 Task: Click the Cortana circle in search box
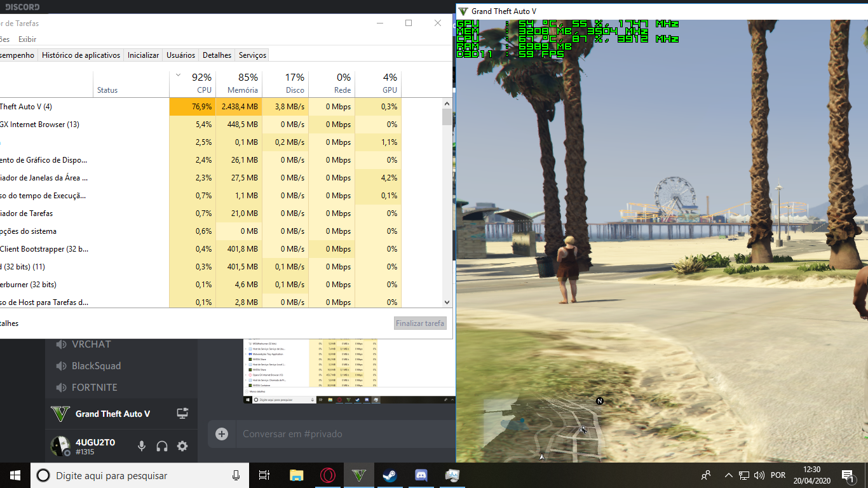(43, 475)
